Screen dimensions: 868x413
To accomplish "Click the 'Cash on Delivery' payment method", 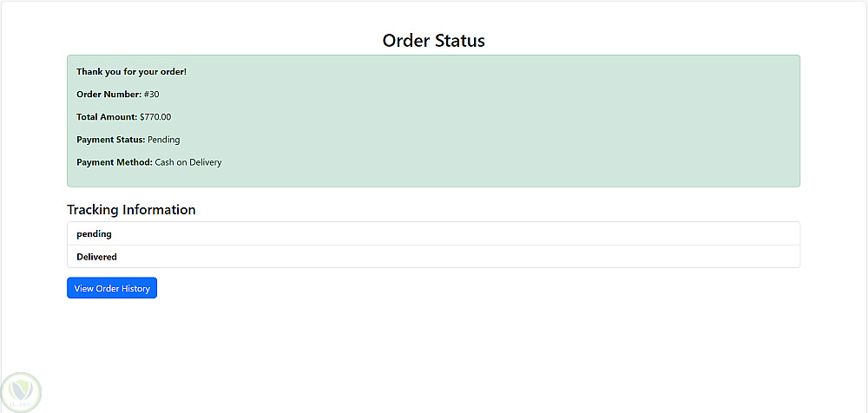I will point(188,161).
